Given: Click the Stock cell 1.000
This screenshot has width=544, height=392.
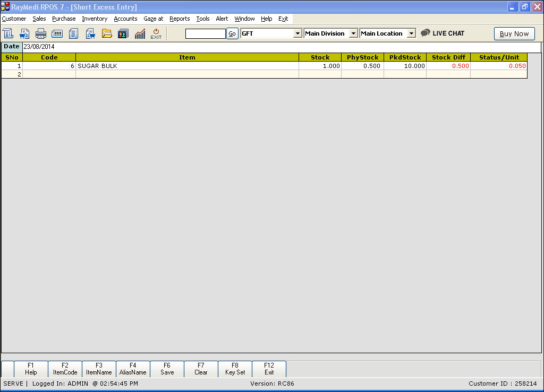Looking at the screenshot, I should 320,66.
